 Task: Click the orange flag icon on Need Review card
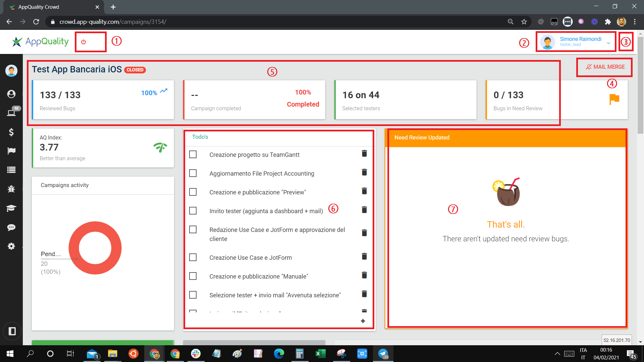point(614,99)
